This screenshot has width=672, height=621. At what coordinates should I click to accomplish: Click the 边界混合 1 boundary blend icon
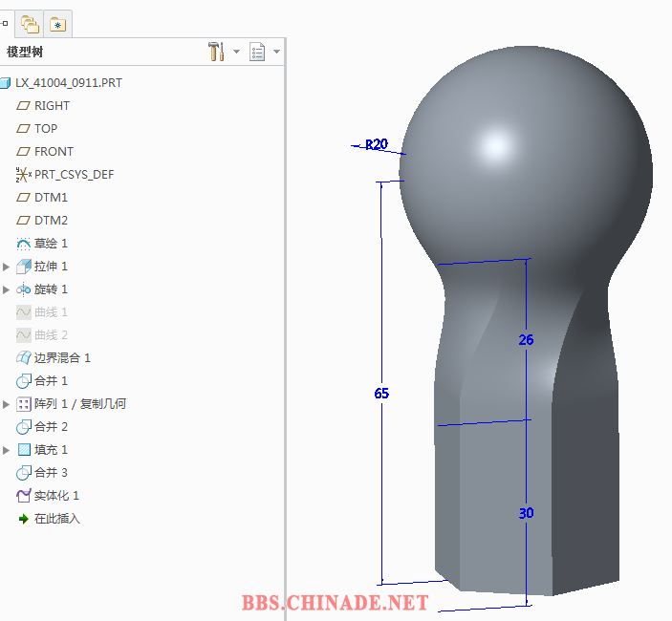24,358
